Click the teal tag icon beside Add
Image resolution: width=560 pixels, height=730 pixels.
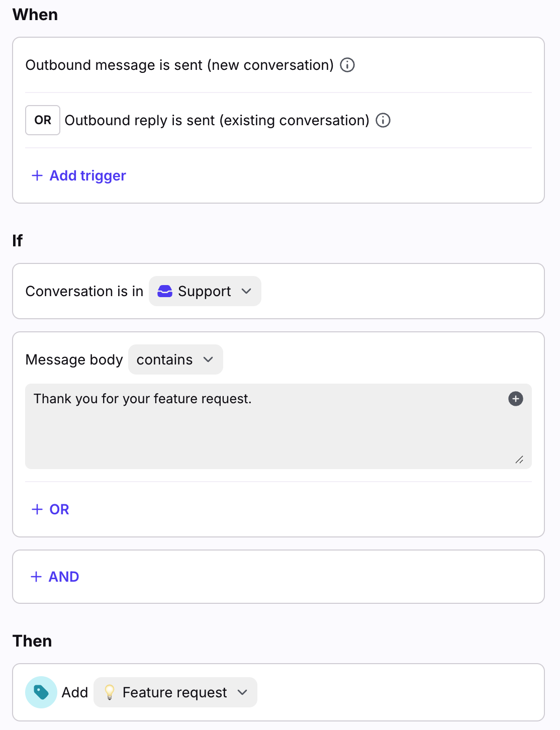[x=41, y=692]
